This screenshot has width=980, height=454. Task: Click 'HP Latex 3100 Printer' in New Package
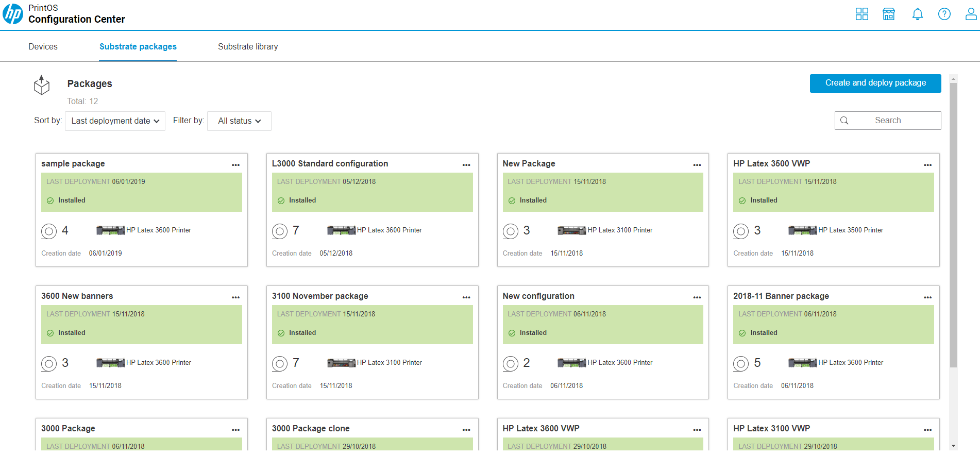coord(620,230)
